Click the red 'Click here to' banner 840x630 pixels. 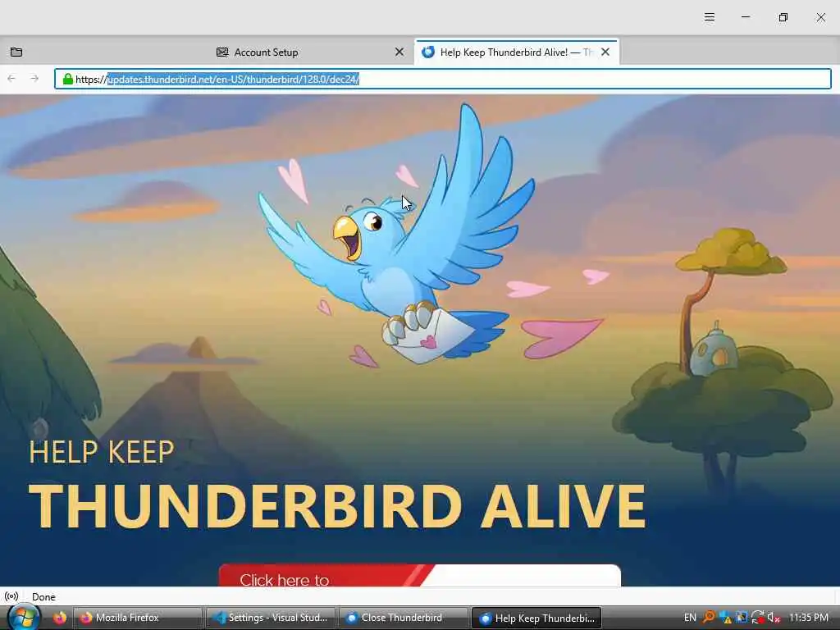419,575
